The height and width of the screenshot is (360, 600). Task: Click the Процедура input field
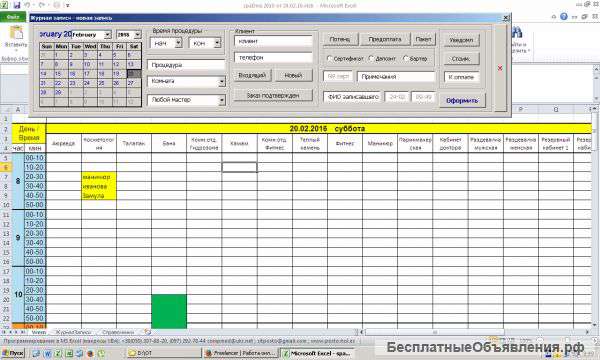186,65
